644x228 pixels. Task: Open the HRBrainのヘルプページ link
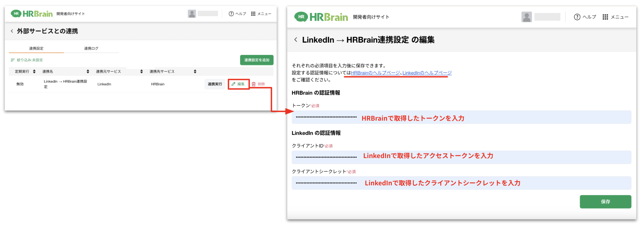375,73
